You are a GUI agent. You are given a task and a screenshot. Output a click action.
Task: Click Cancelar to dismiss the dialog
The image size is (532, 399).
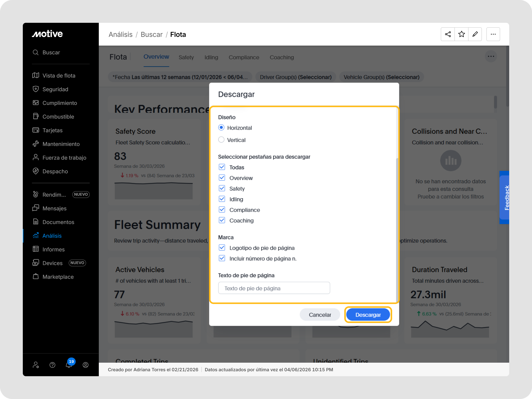coord(320,314)
